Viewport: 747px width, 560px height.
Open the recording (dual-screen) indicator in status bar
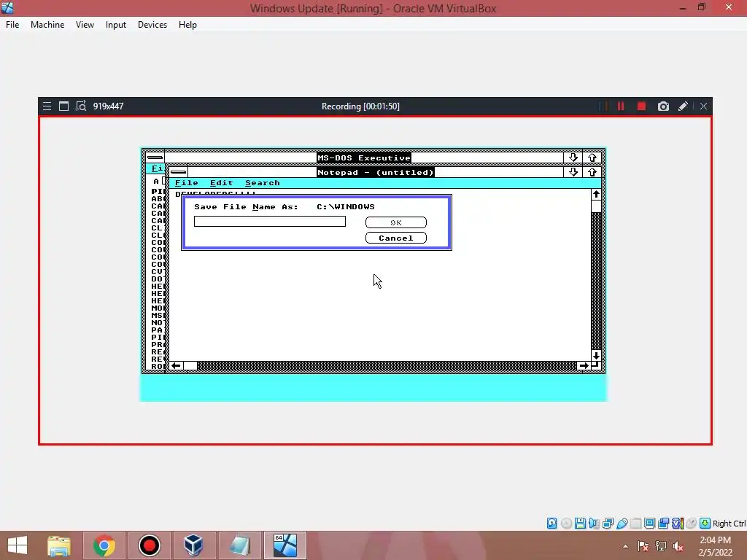pyautogui.click(x=663, y=524)
